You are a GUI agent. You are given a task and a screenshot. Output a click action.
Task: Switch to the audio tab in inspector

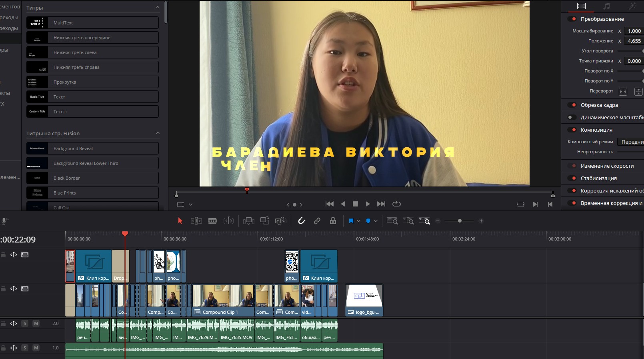607,6
